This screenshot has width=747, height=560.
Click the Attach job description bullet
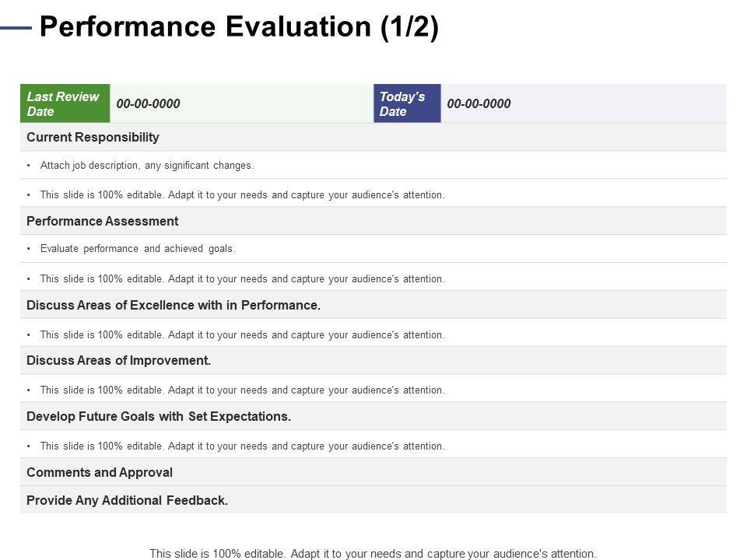(147, 165)
